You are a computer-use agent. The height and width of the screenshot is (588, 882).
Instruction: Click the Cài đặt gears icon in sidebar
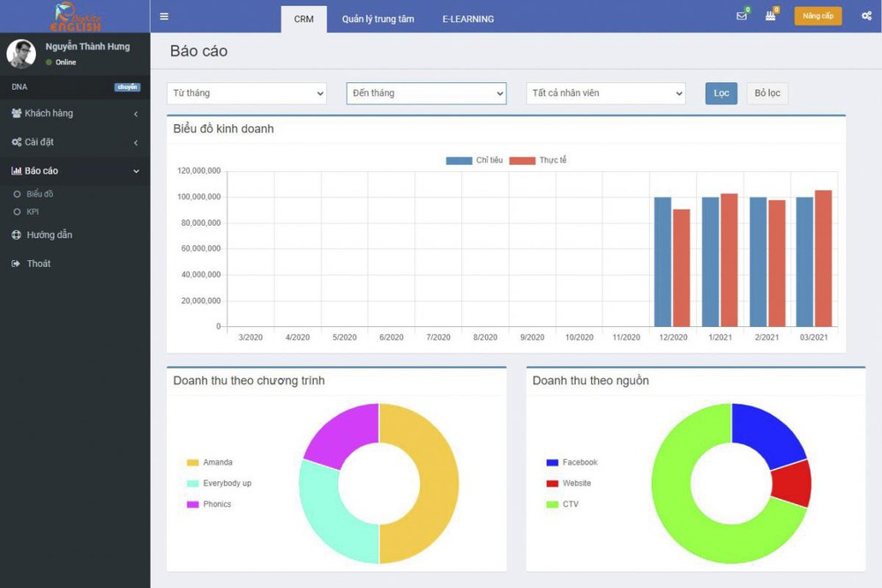coord(17,142)
